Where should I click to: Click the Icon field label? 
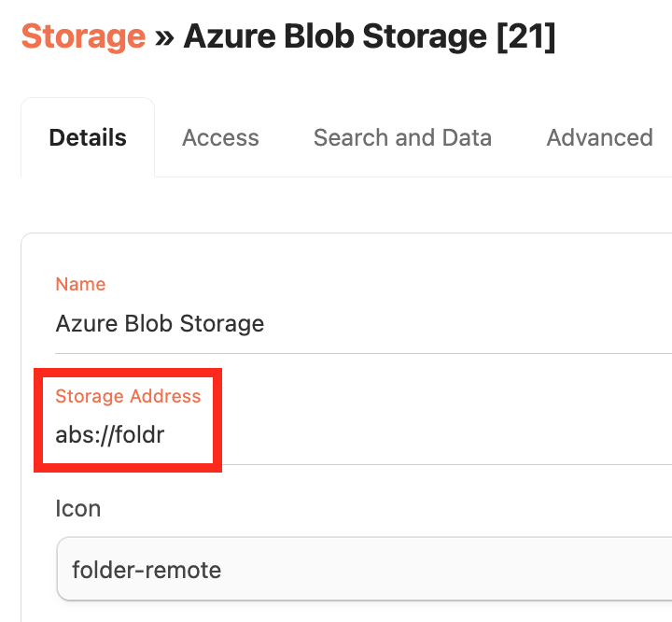pos(77,508)
